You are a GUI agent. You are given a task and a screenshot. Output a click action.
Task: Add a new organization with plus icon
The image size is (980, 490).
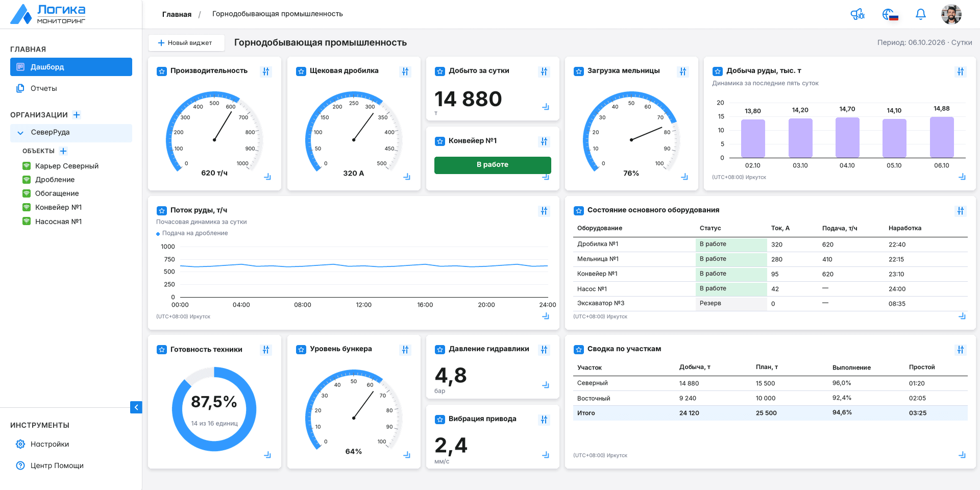click(77, 115)
